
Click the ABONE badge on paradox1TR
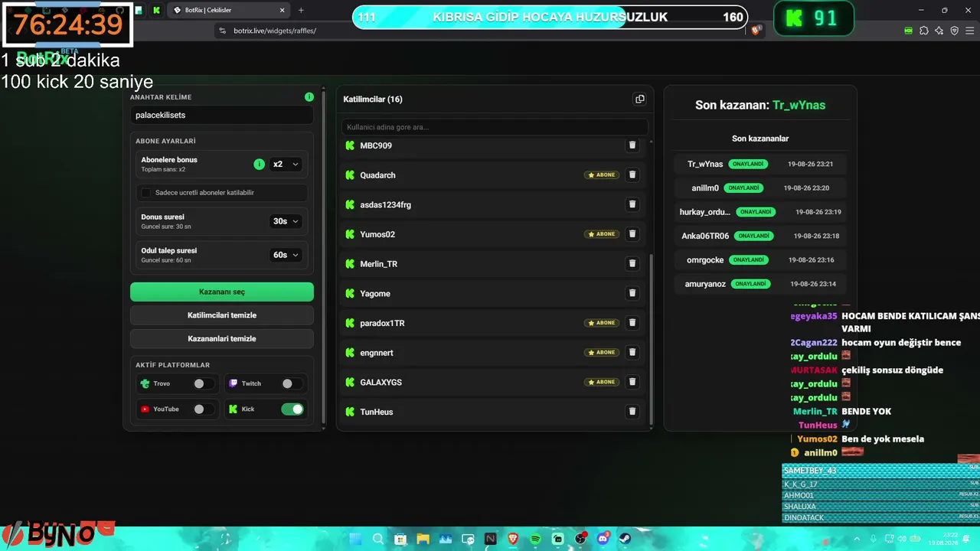coord(602,323)
